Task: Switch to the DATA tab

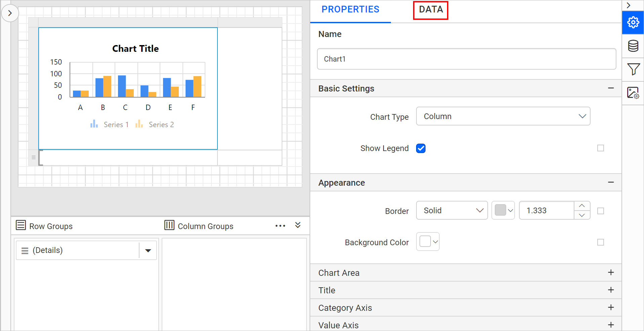Action: 431,9
